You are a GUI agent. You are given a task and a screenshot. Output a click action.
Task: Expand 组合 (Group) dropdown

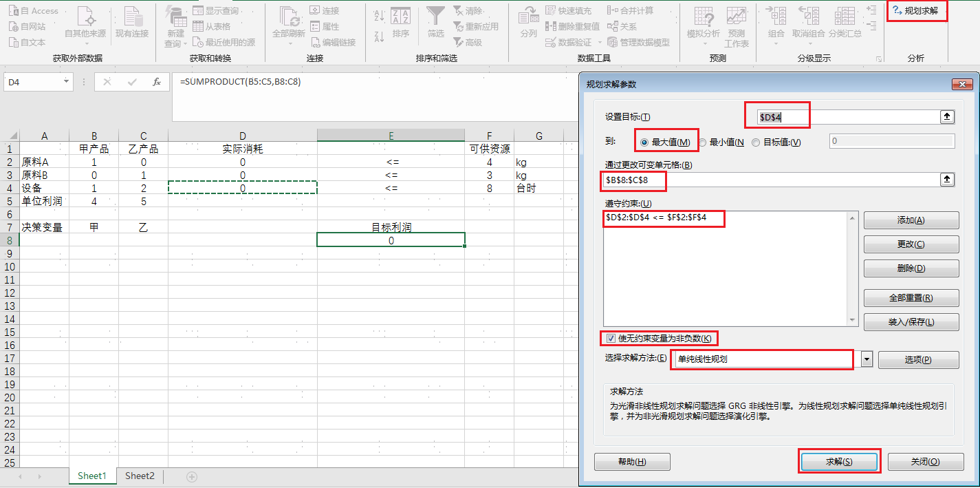tap(776, 44)
